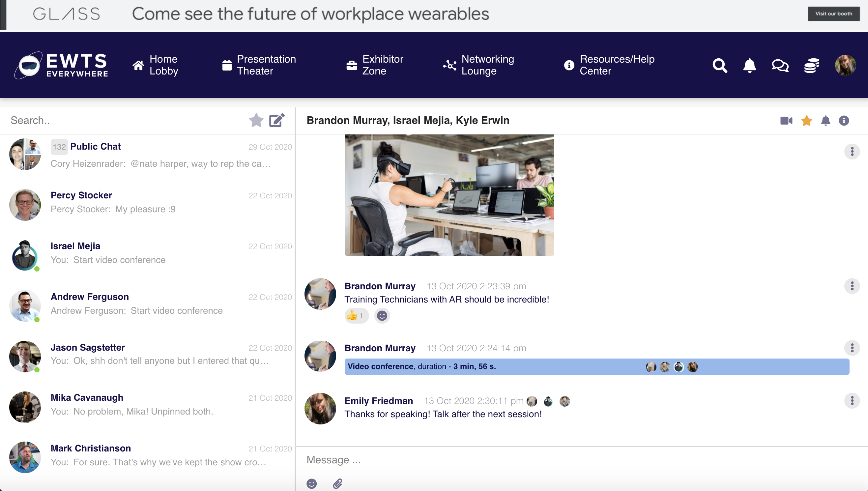
Task: Click first read-receipt avatar on Emily's message
Action: pos(532,401)
